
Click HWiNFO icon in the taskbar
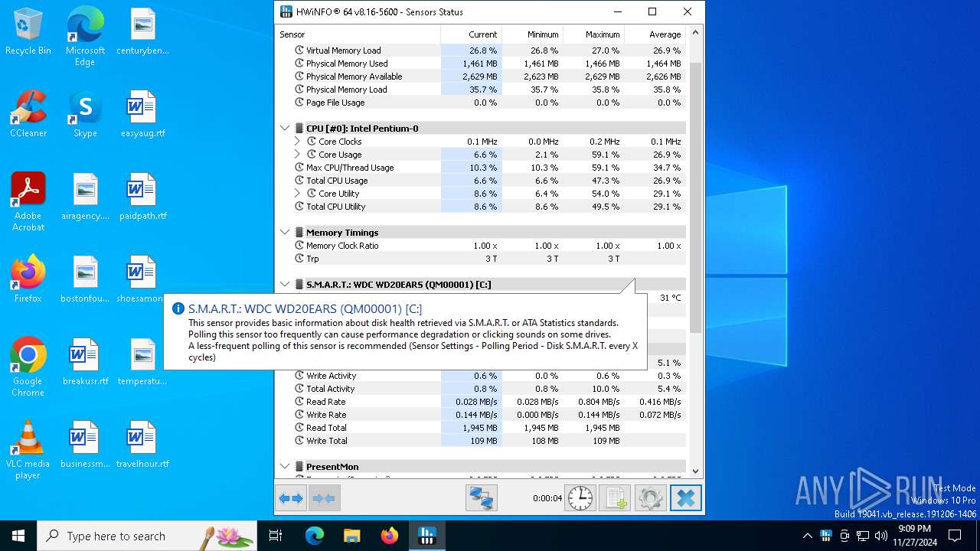(x=427, y=536)
